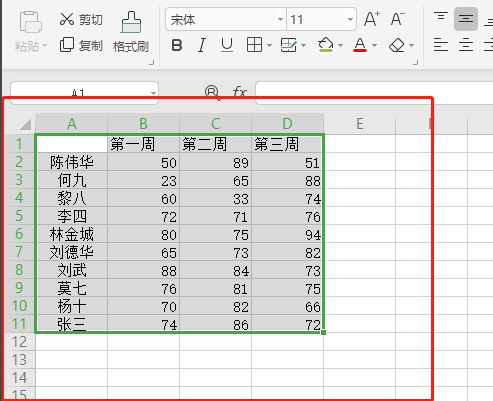Toggle Underline formatting
This screenshot has height=401, width=493.
tap(227, 45)
